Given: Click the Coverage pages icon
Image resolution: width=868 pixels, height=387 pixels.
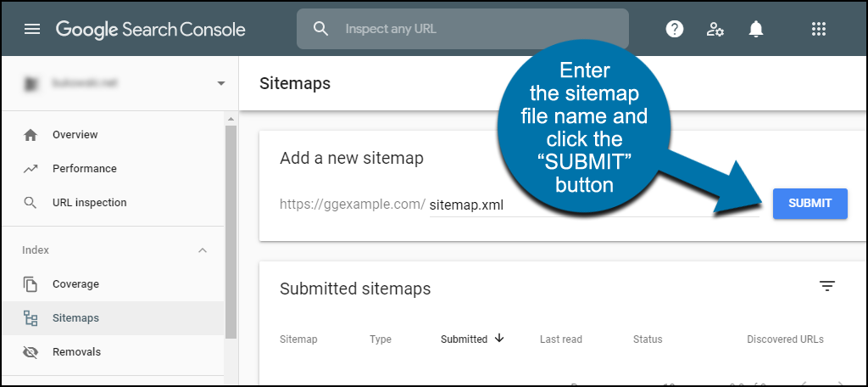Looking at the screenshot, I should pyautogui.click(x=31, y=284).
